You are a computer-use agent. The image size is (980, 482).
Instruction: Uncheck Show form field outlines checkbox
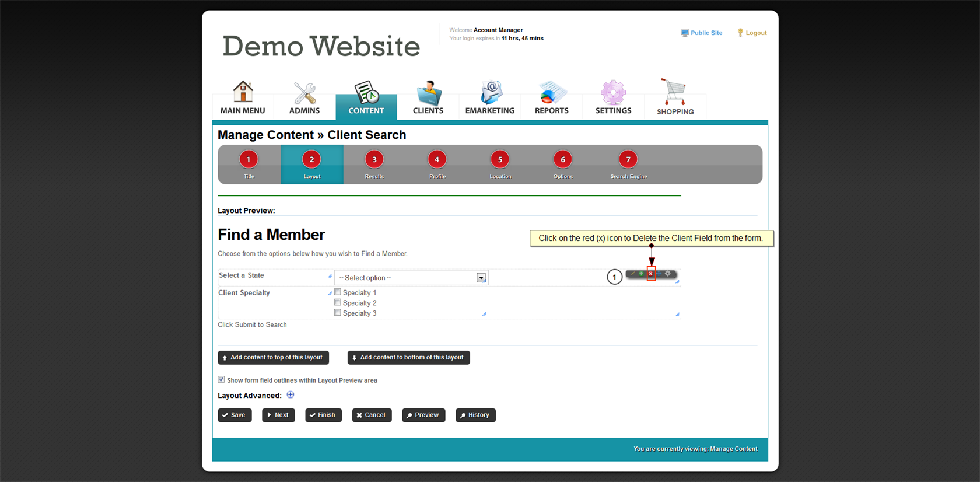tap(222, 379)
